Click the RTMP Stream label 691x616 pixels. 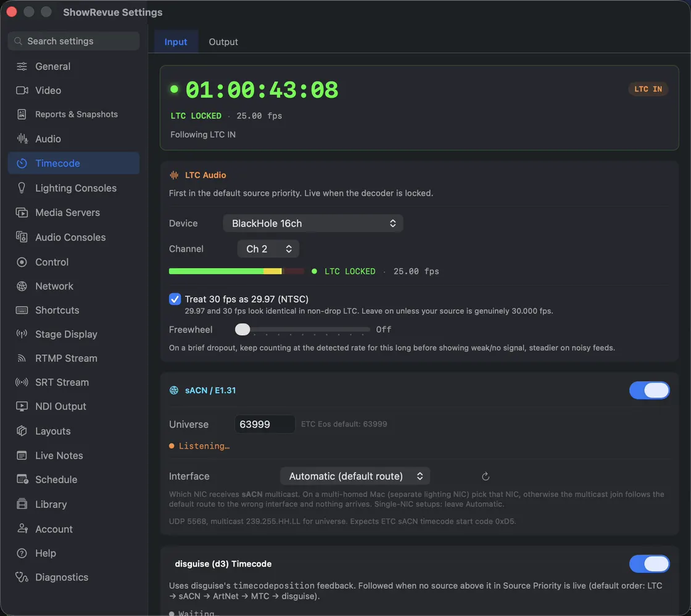coord(66,359)
